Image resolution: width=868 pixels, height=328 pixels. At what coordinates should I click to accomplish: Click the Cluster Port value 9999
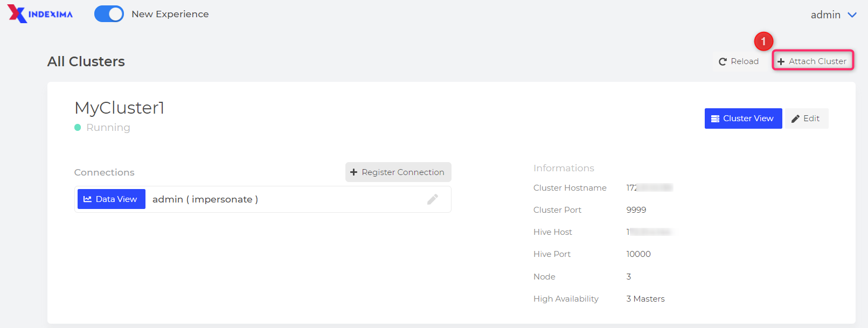pos(636,210)
